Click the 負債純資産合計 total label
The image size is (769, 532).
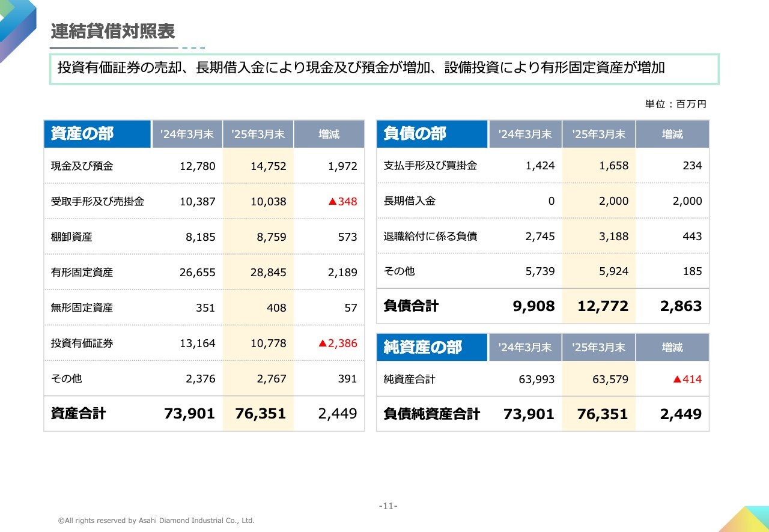(432, 414)
